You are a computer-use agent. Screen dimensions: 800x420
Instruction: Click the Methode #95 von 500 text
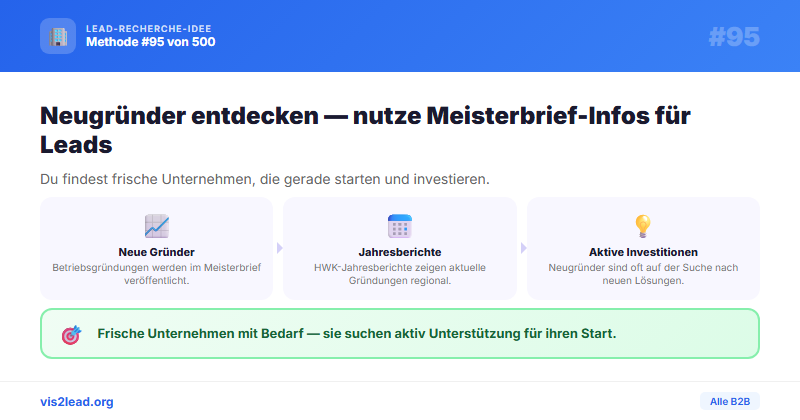[151, 42]
